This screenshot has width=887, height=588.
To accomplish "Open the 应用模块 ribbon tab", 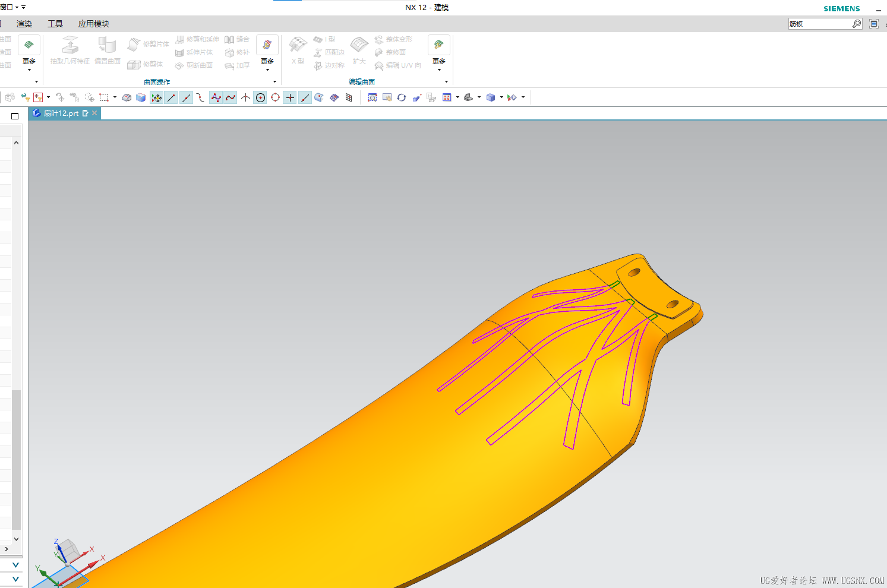I will click(94, 24).
